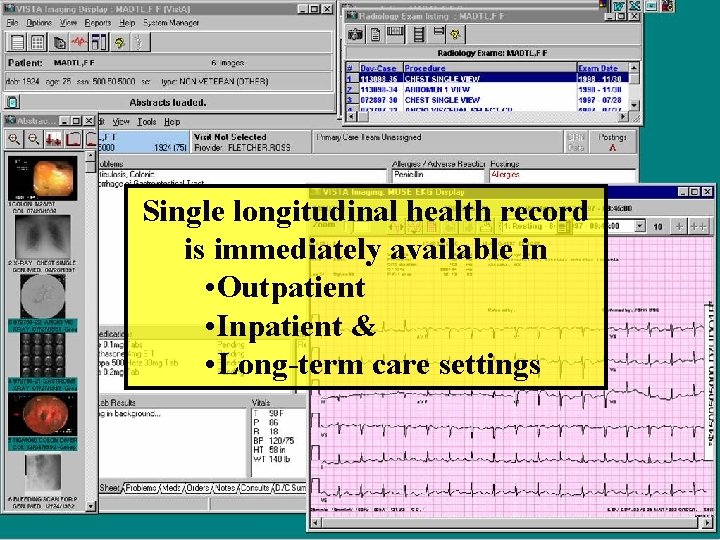Switch to the D/C Summ tab
This screenshot has height=540, width=720.
pyautogui.click(x=290, y=488)
